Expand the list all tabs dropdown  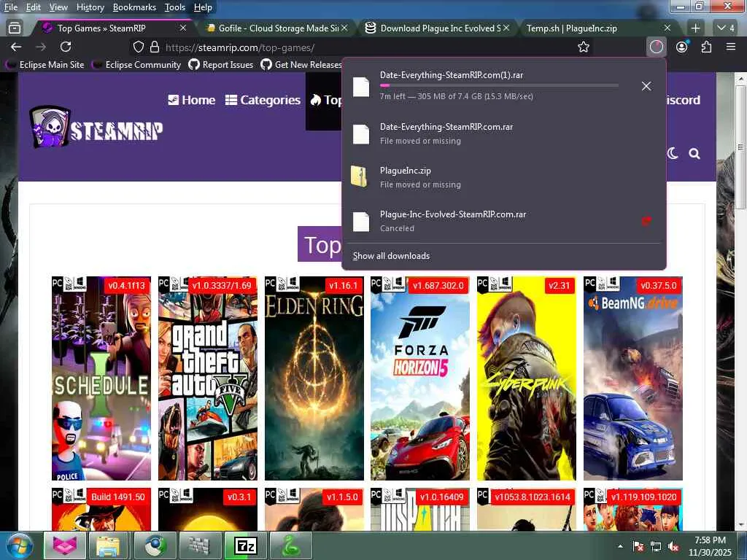point(726,28)
